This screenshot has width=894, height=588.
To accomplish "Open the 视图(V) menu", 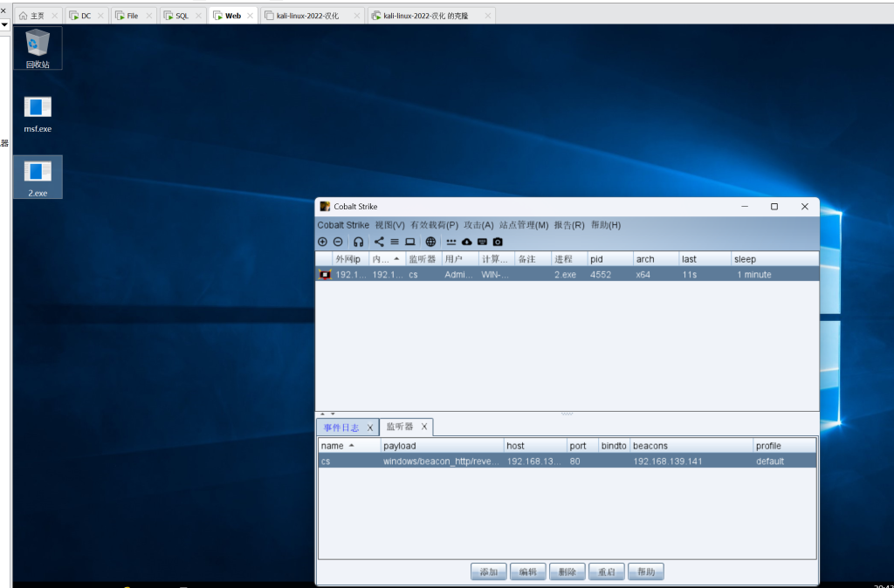I will pyautogui.click(x=390, y=225).
